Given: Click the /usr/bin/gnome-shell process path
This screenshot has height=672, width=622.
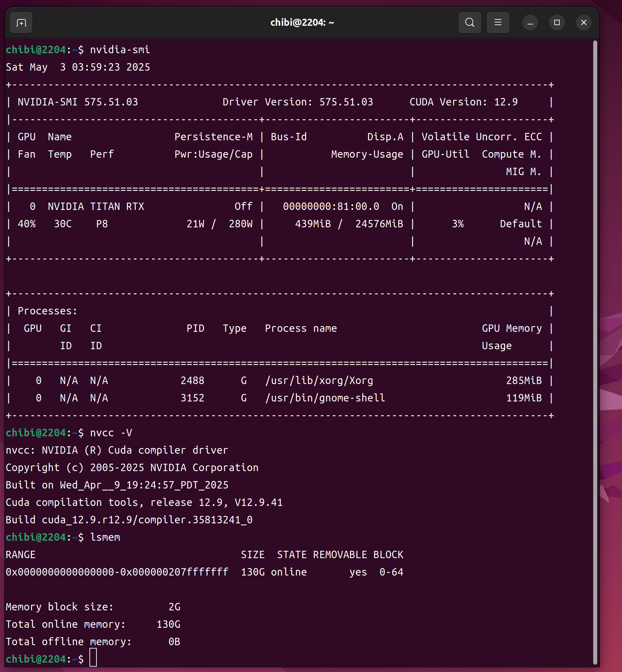Looking at the screenshot, I should [325, 398].
